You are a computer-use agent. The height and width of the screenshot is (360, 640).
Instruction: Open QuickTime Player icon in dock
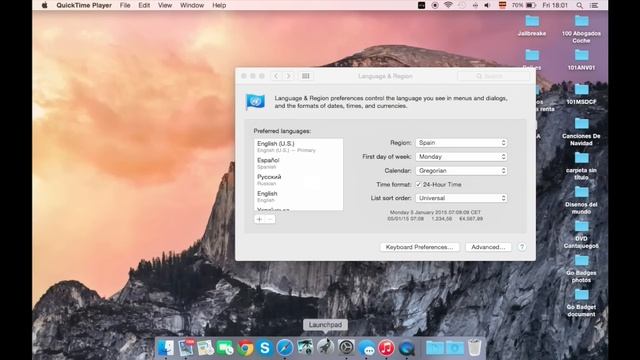[407, 348]
